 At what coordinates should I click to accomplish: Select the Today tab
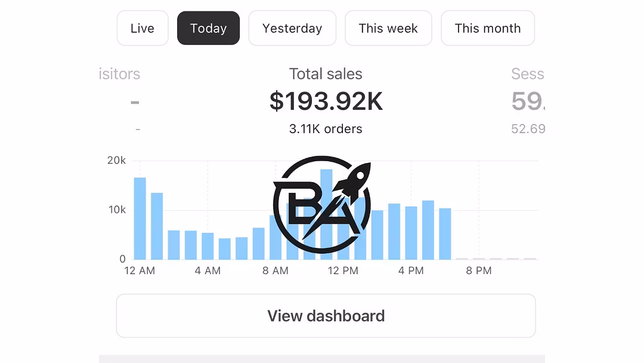coord(208,28)
